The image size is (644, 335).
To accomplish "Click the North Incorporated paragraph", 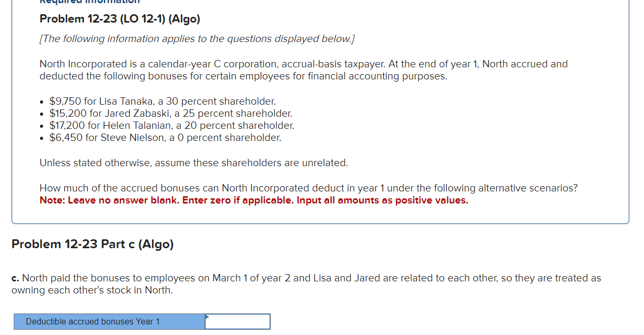I will (x=303, y=69).
